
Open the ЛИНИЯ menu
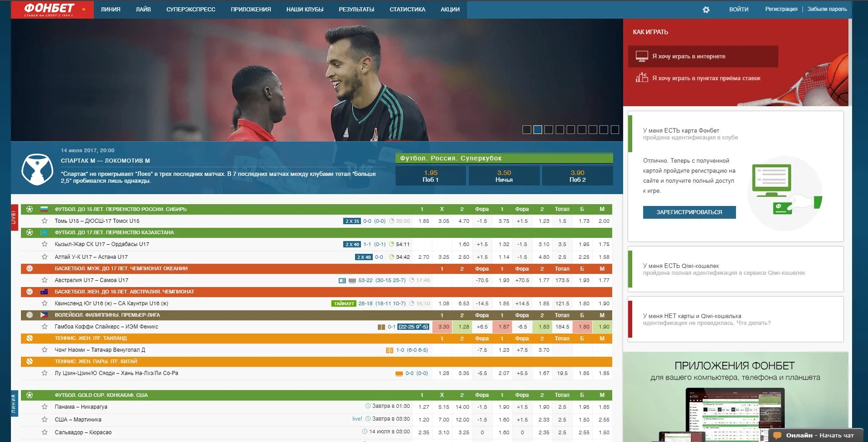(111, 9)
